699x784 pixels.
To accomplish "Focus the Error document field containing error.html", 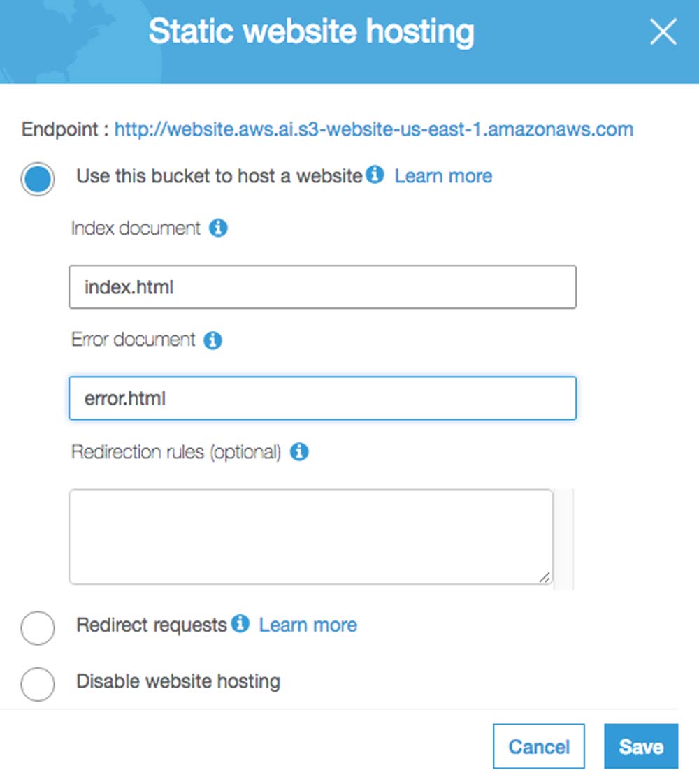I will click(x=322, y=398).
